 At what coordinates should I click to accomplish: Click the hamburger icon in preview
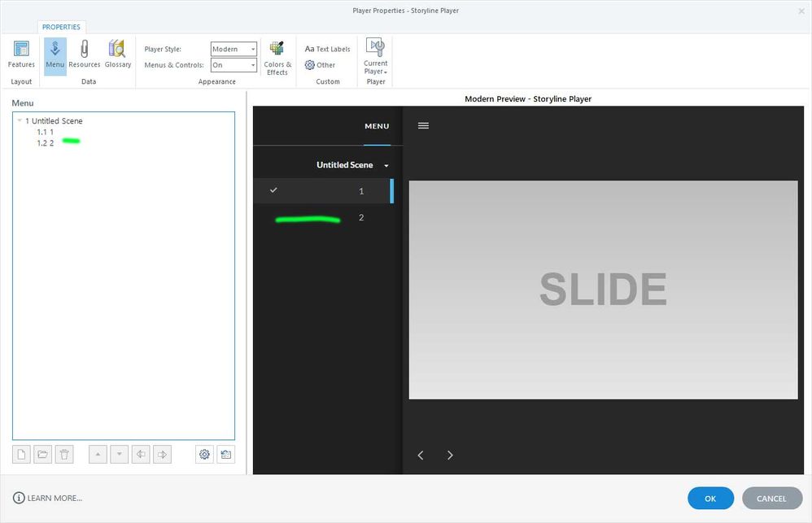(x=423, y=126)
